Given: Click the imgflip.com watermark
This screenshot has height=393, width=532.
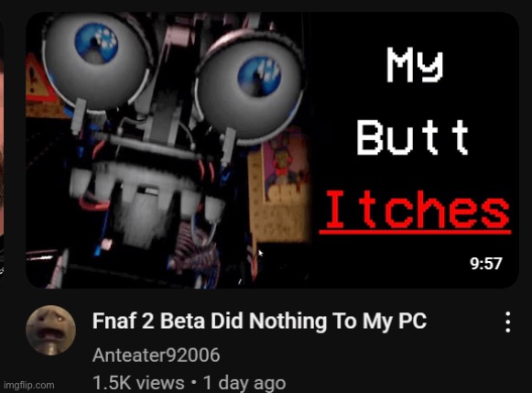Looking at the screenshot, I should tap(28, 385).
